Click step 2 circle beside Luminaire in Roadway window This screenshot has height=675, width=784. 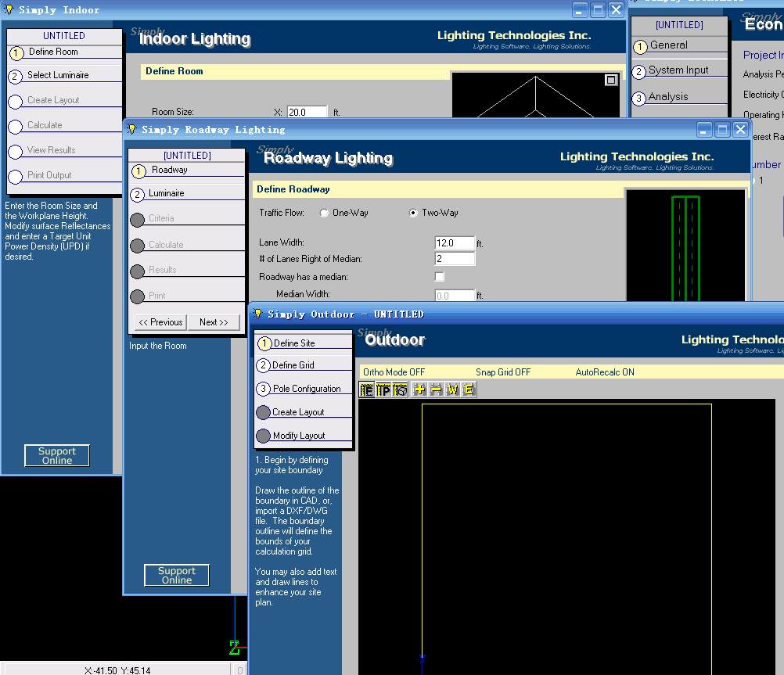pos(138,195)
